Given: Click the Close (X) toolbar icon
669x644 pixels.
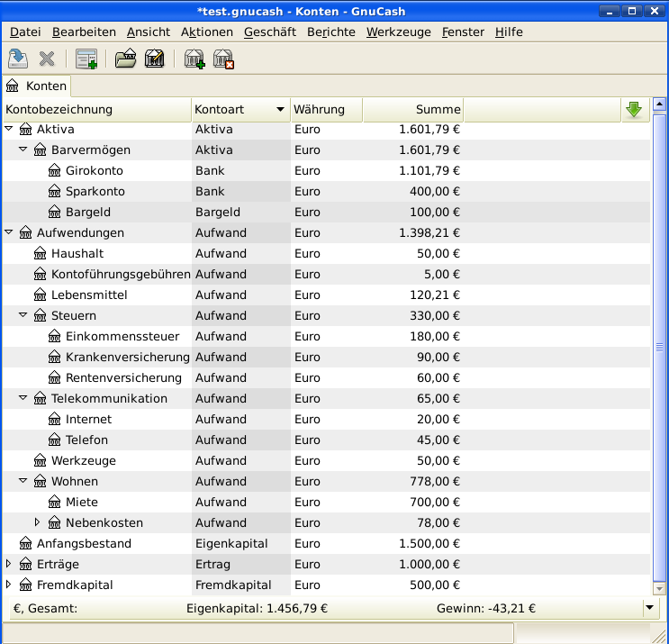Looking at the screenshot, I should tap(47, 59).
